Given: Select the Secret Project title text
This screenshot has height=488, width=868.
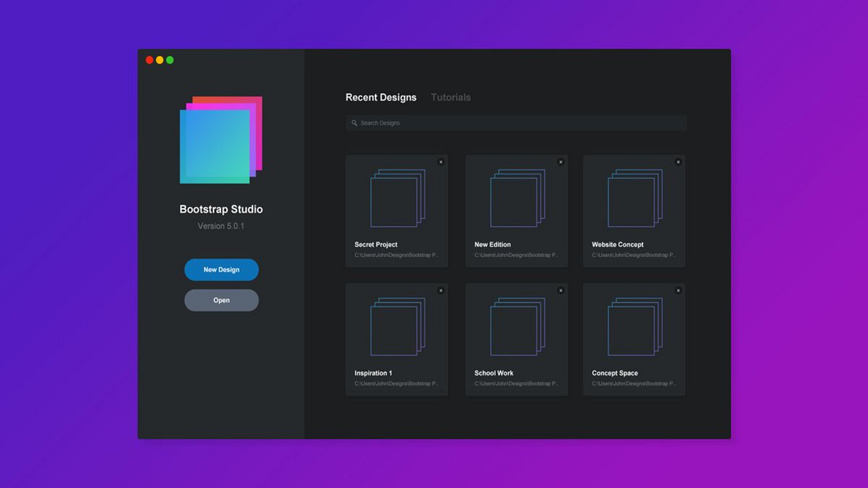Looking at the screenshot, I should tap(376, 245).
